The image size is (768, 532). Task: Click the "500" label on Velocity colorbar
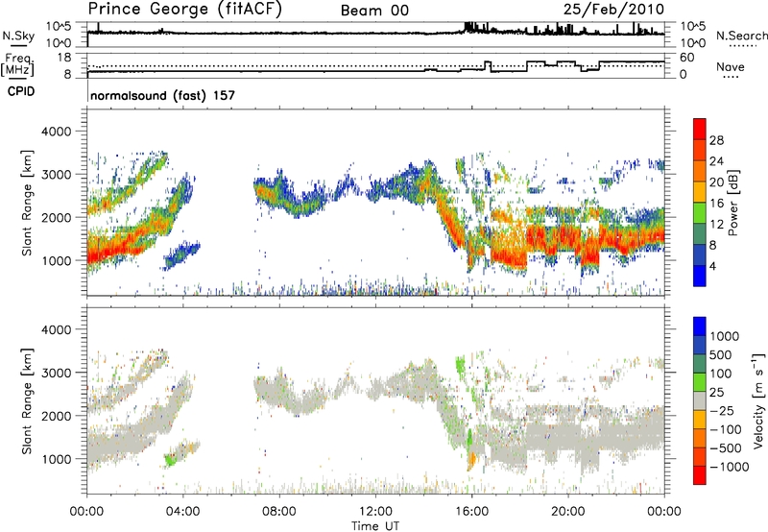(720, 355)
